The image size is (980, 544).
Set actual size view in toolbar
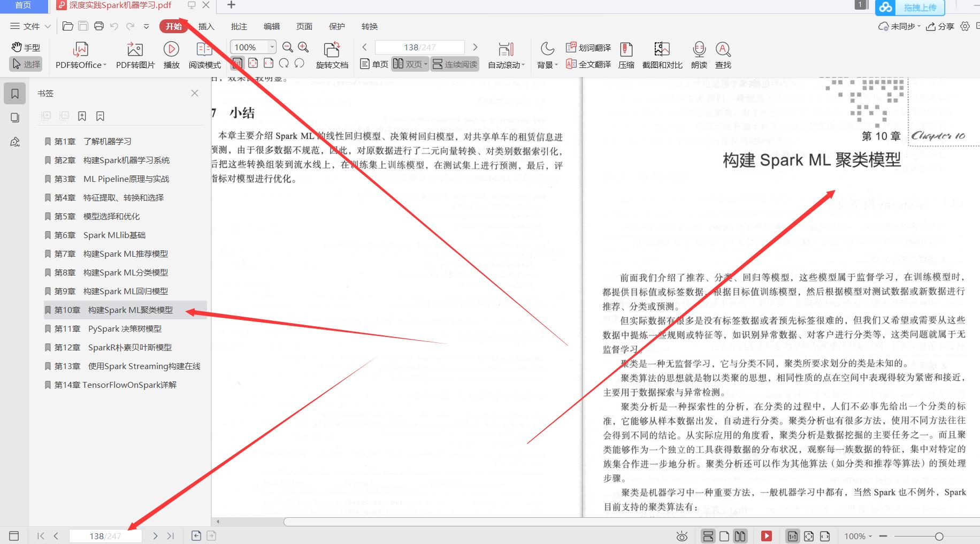(x=237, y=64)
